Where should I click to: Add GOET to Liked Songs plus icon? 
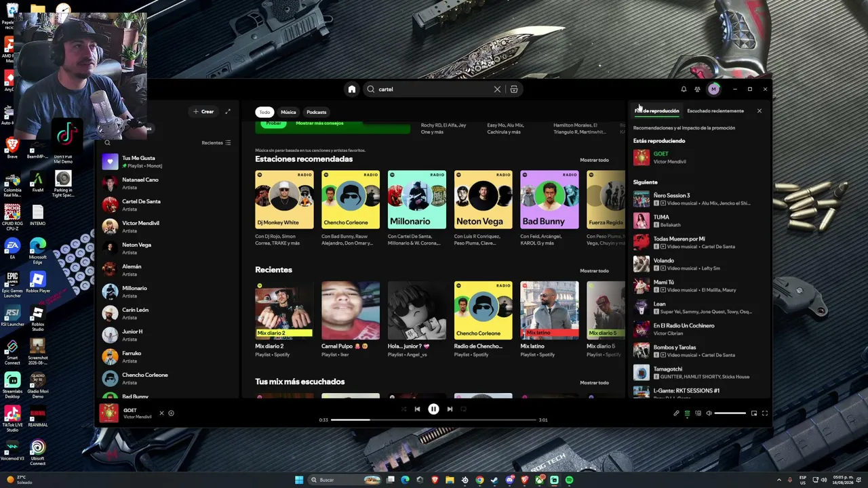tap(171, 413)
